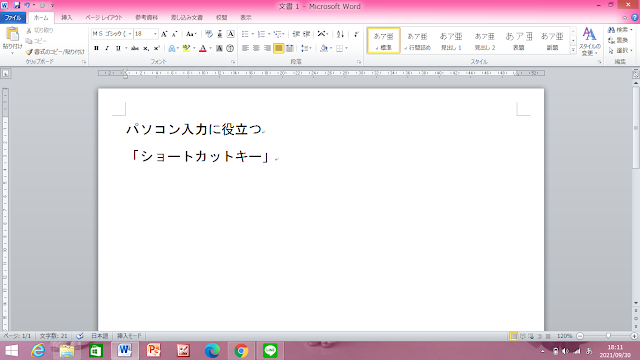Click the distributed alignment icon
Viewport: 640px width, 360px height.
[289, 48]
